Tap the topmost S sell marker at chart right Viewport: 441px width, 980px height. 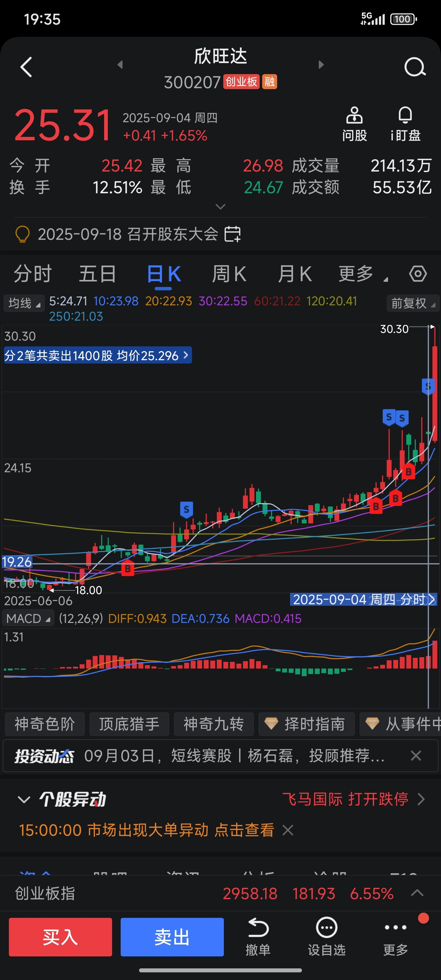pos(428,386)
